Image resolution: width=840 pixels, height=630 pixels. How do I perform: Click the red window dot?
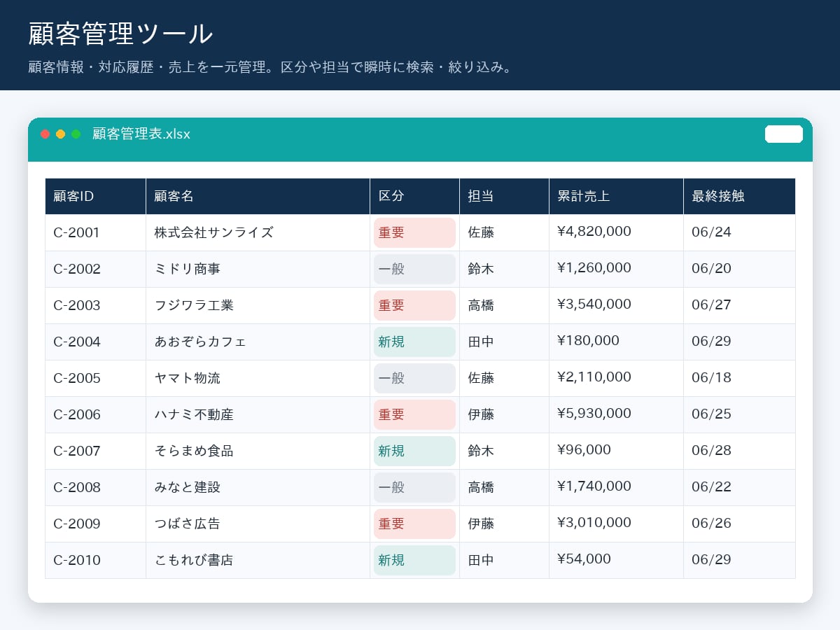(x=45, y=134)
